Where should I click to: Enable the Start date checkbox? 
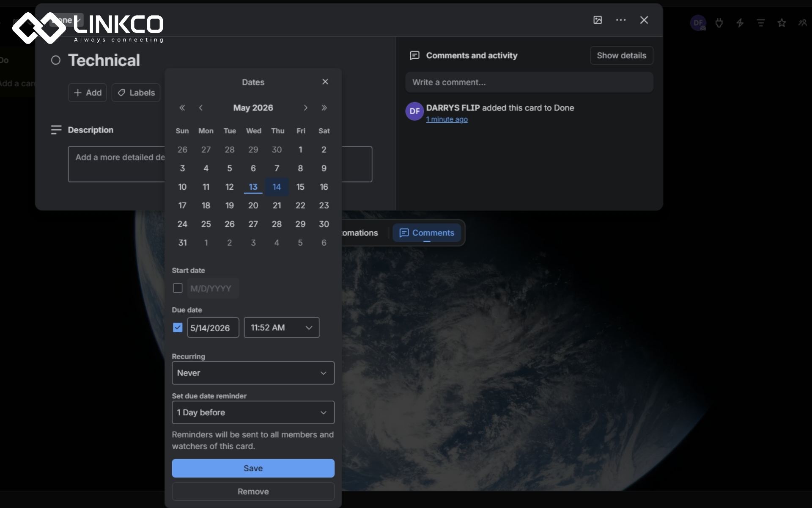coord(178,288)
